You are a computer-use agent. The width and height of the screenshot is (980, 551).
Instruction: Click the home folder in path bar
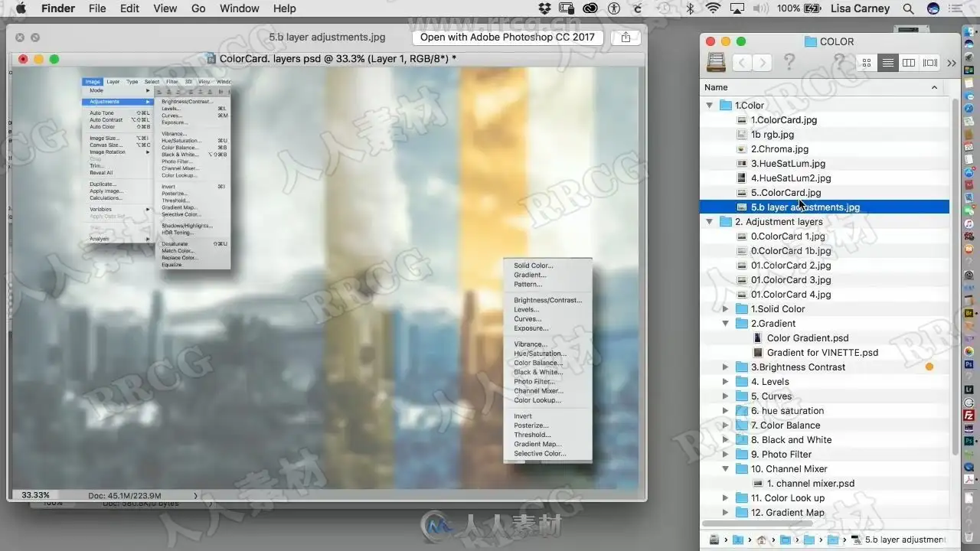point(760,540)
